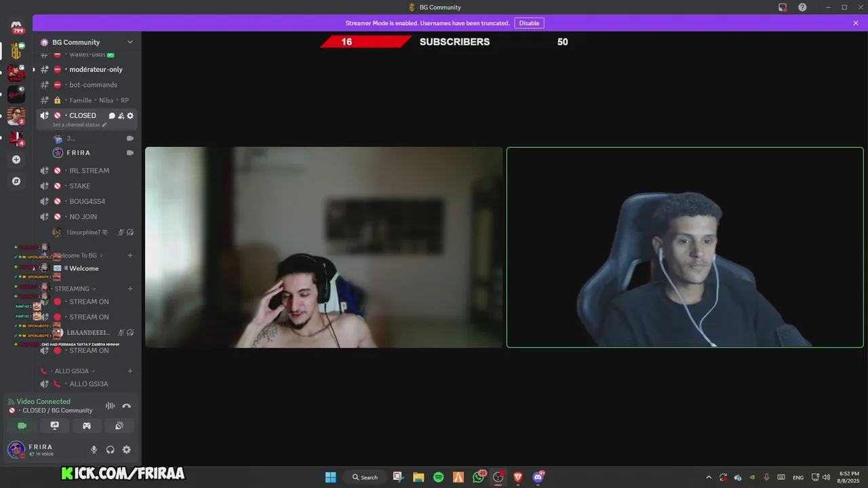Click FRIRA user avatar in bottom panel

tap(16, 449)
